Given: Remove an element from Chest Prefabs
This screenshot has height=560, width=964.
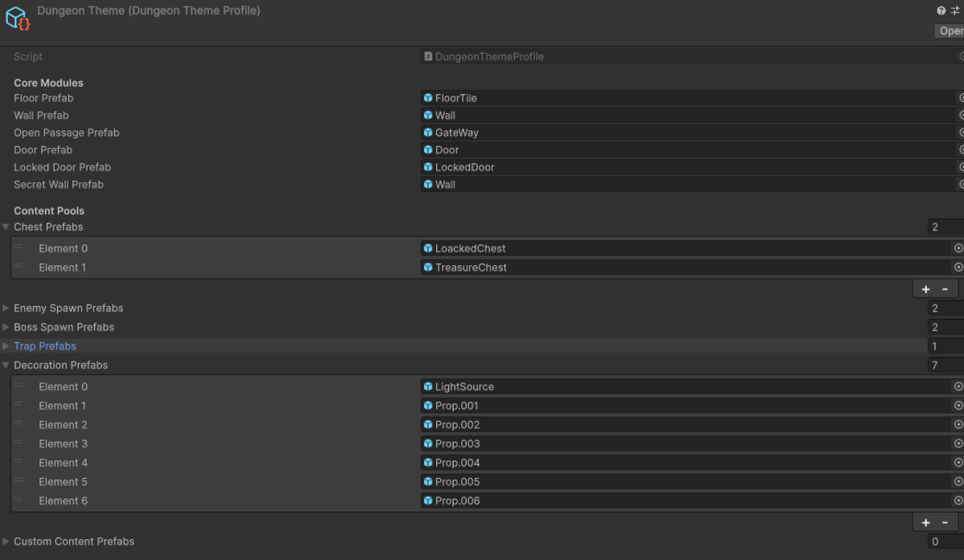Looking at the screenshot, I should 945,289.
